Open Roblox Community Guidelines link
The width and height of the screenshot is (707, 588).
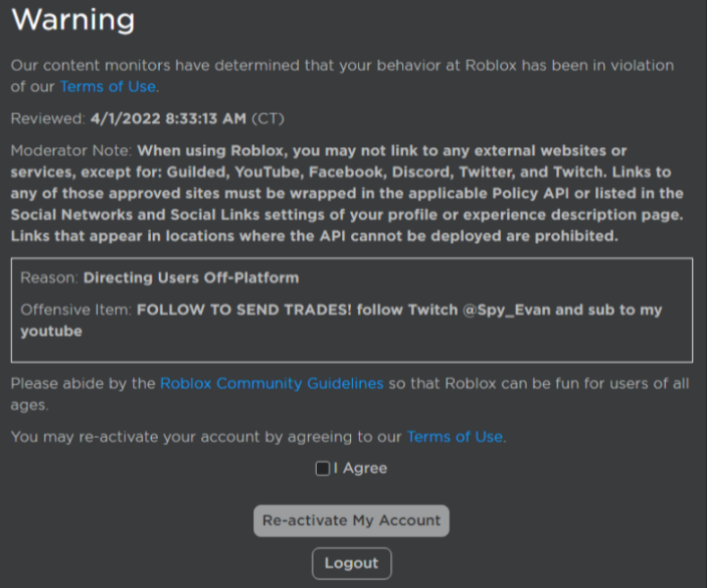272,383
